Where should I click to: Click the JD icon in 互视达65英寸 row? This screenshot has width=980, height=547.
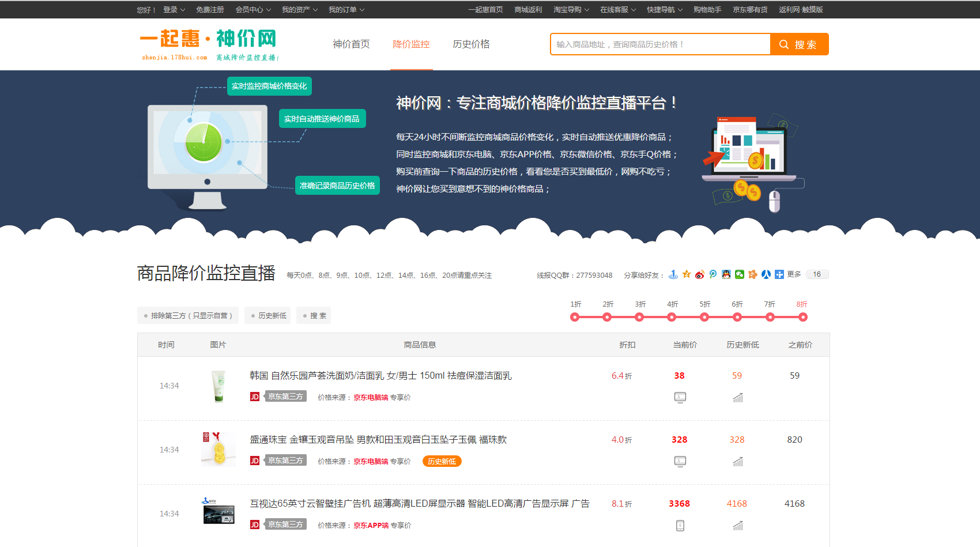[255, 525]
